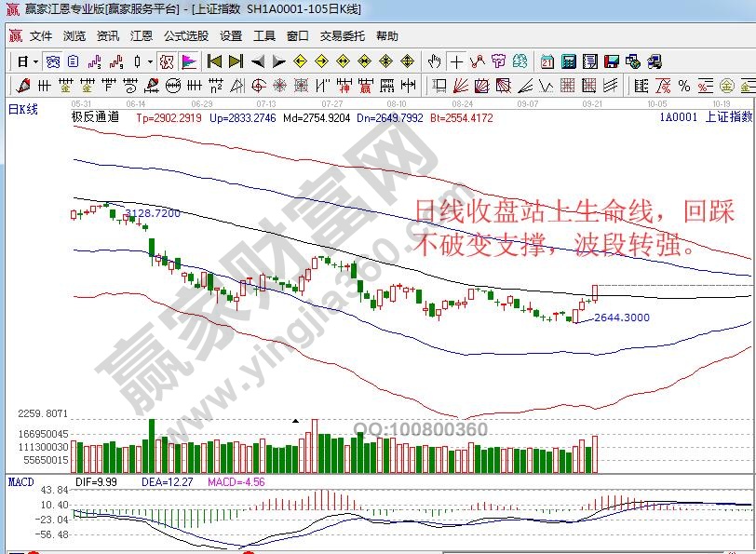
Task: Click the latest candlestick on the chart
Action: tap(594, 292)
